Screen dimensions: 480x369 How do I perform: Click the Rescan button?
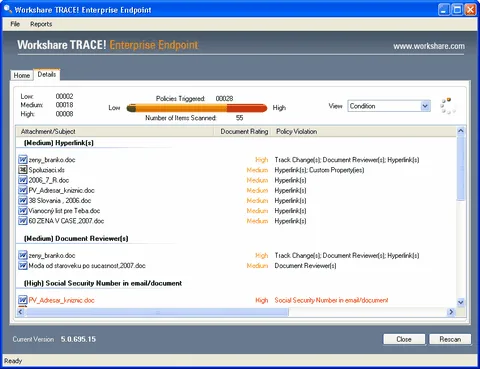pos(450,339)
